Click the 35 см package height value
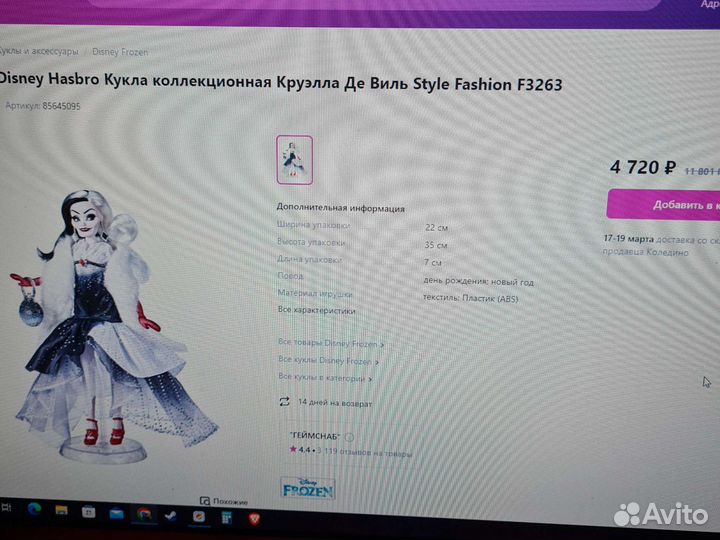Viewport: 720px width, 540px height. point(436,245)
